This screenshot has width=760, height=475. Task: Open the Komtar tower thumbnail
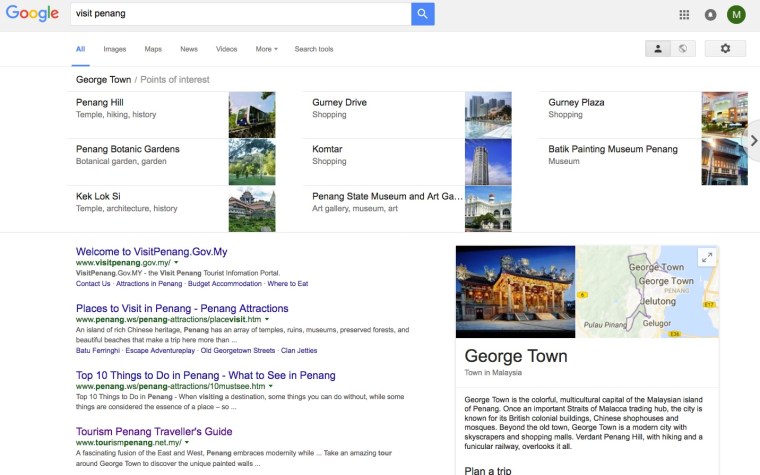click(x=488, y=162)
